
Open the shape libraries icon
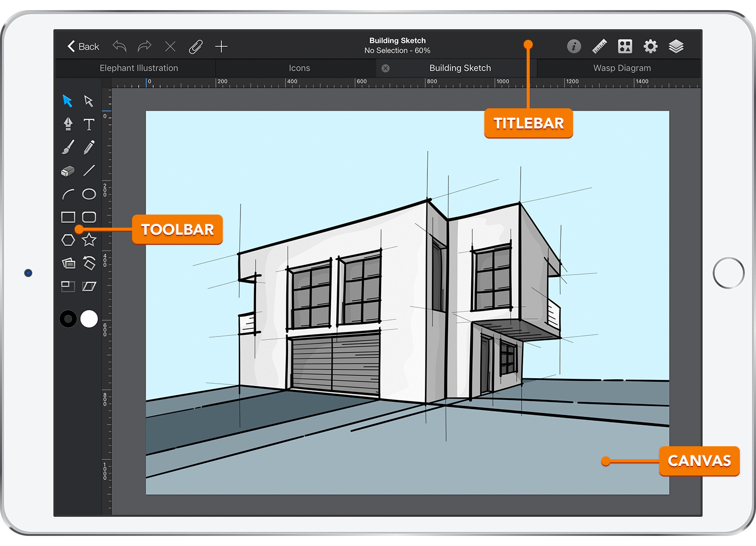coord(625,46)
